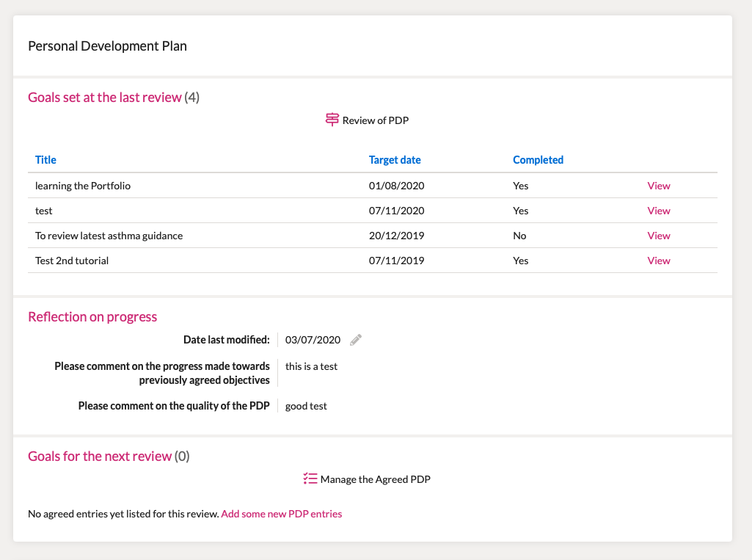The image size is (752, 560).
Task: Click the 'Reflection on progress' heading
Action: [92, 317]
